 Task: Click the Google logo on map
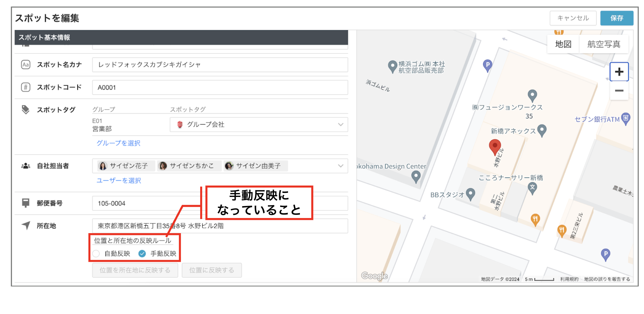[x=374, y=276]
